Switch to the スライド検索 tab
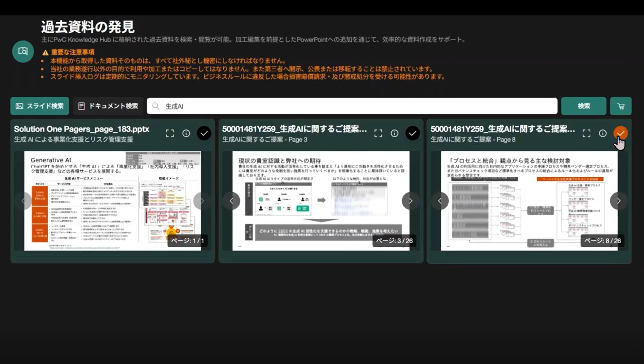Image resolution: width=644 pixels, height=364 pixels. click(40, 106)
